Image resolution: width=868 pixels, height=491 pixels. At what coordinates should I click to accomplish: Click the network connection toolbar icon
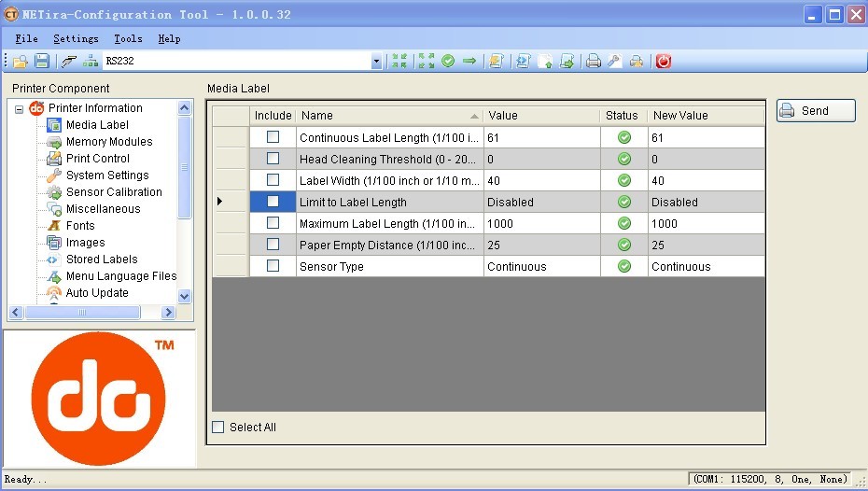click(x=91, y=61)
